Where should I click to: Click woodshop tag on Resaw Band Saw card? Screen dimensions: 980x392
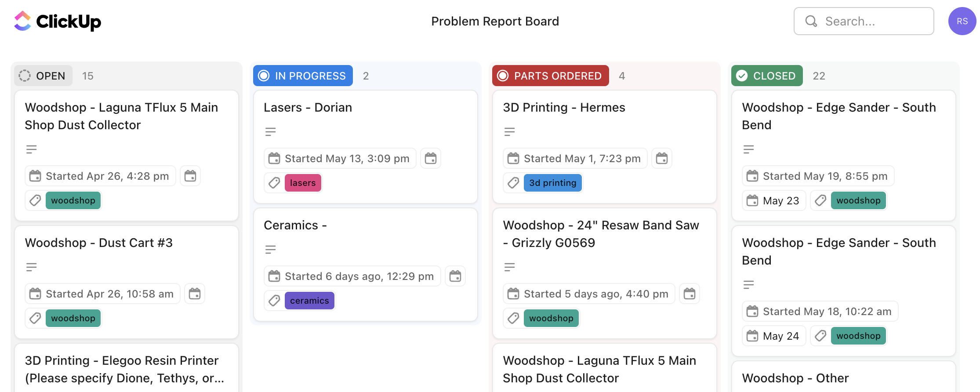pos(551,318)
